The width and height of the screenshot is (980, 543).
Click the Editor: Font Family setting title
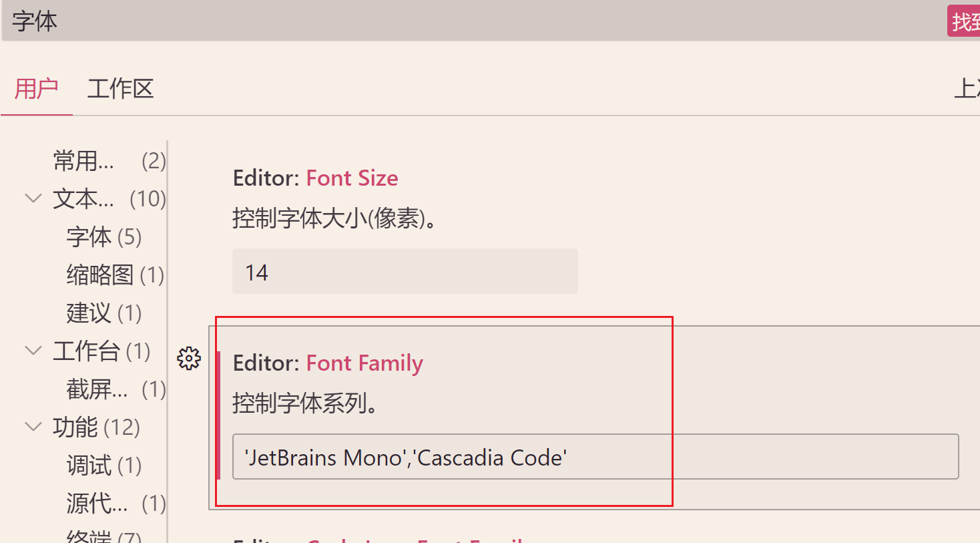tap(328, 363)
